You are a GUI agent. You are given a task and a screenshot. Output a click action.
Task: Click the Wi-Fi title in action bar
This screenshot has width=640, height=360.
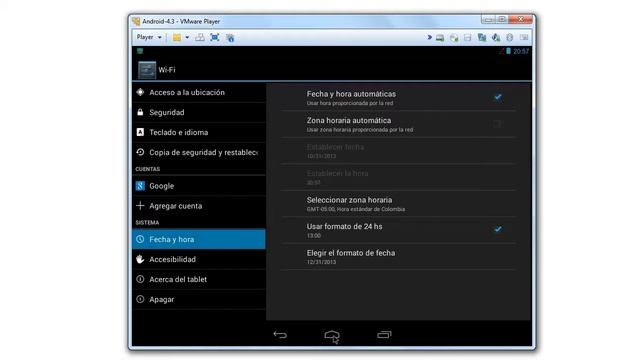(167, 70)
